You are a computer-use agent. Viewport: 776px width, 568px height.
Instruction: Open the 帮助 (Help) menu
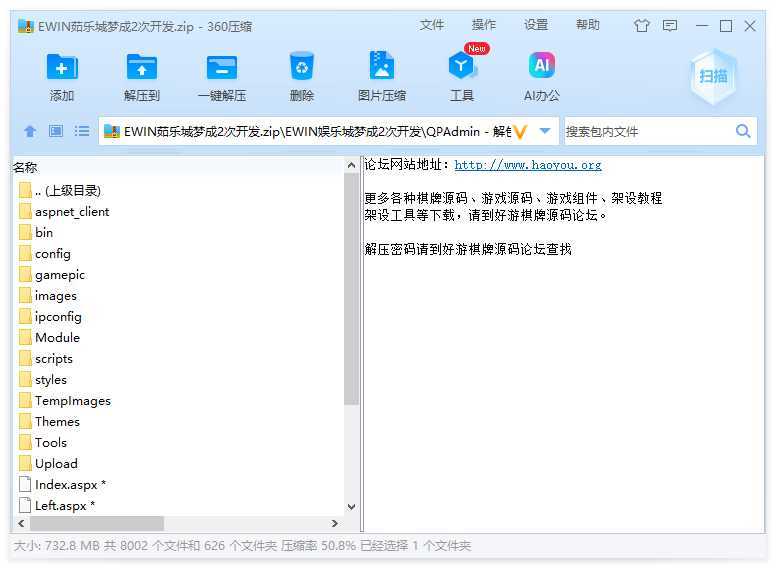click(x=588, y=25)
